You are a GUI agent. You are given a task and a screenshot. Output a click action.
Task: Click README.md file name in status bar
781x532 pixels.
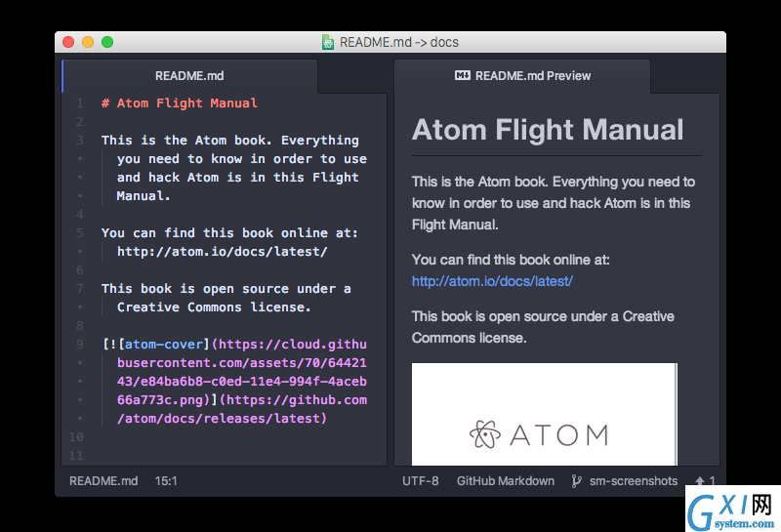(x=103, y=481)
